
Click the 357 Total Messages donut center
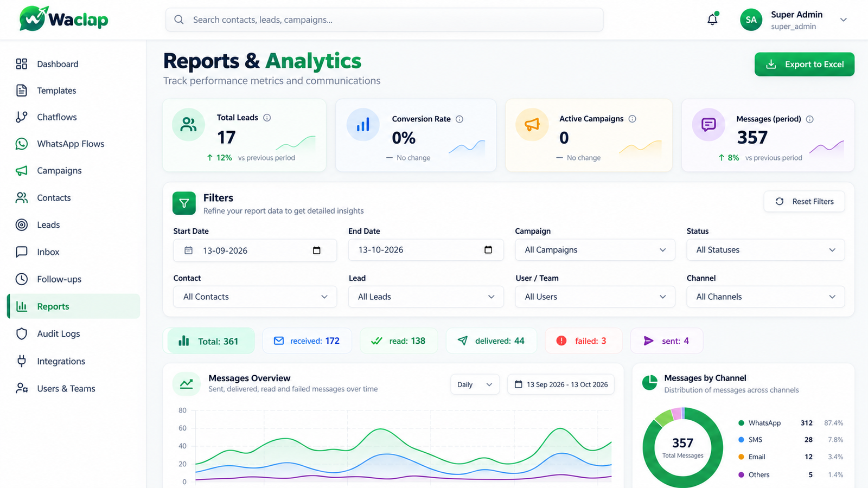click(682, 448)
